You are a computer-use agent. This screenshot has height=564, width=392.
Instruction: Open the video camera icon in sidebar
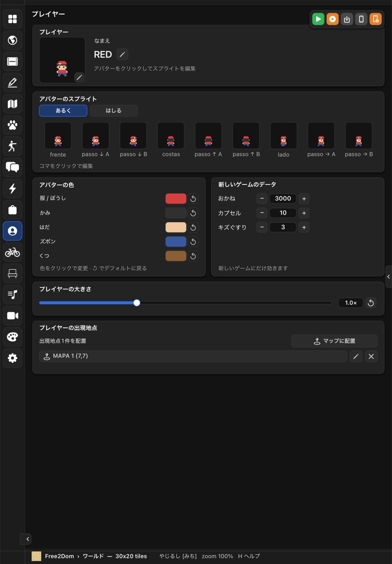[13, 316]
